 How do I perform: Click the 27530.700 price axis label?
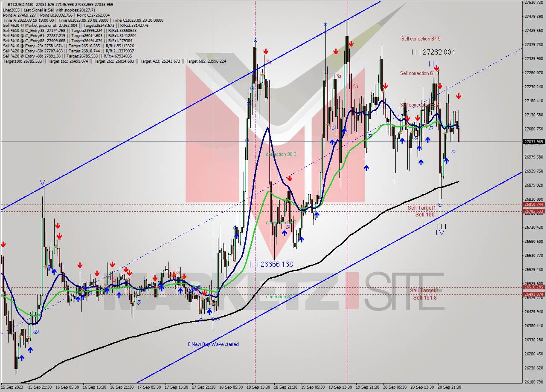click(534, 3)
